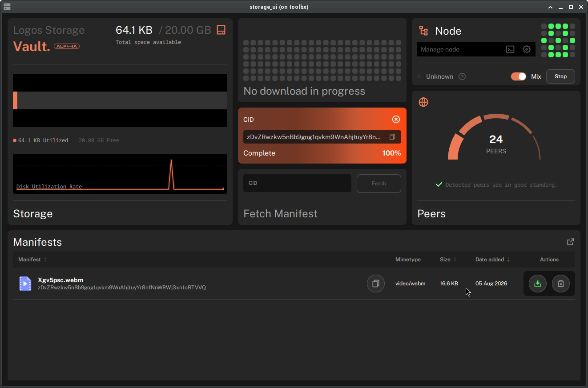588x388 pixels.
Task: Click the 20.00 GB Free label
Action: click(99, 140)
